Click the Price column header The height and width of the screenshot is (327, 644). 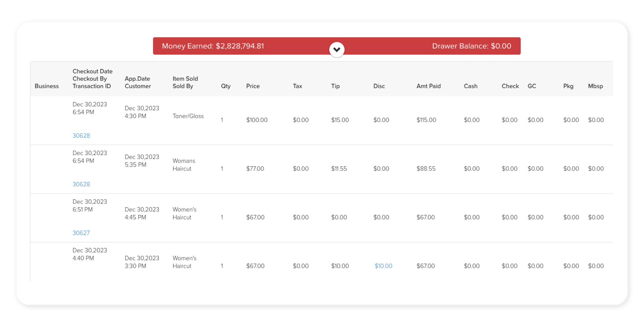coord(253,86)
